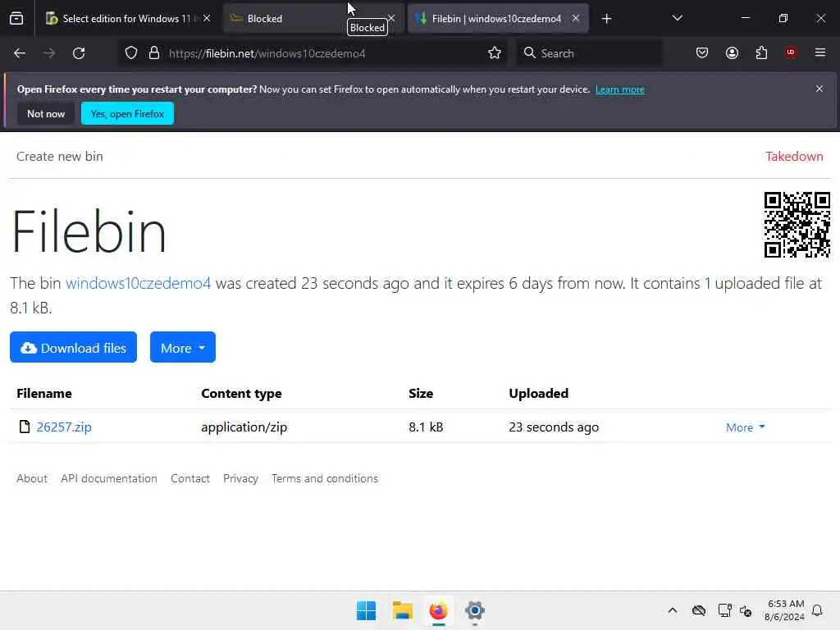Open Firefox account menu
Screen dimensions: 840x630
(732, 53)
